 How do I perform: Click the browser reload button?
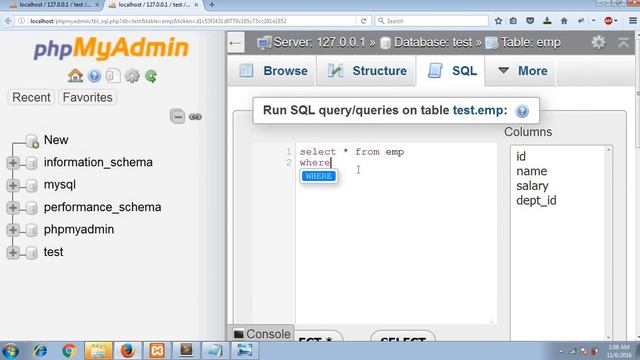363,21
